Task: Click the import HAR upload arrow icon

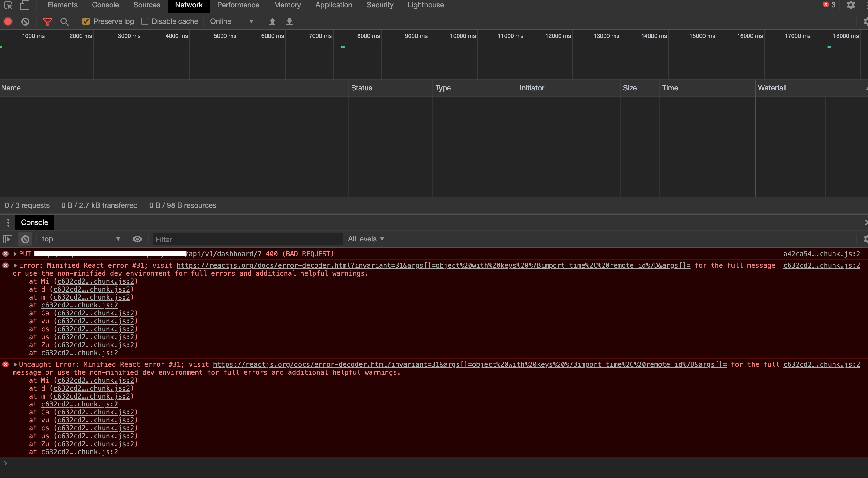Action: pos(272,22)
